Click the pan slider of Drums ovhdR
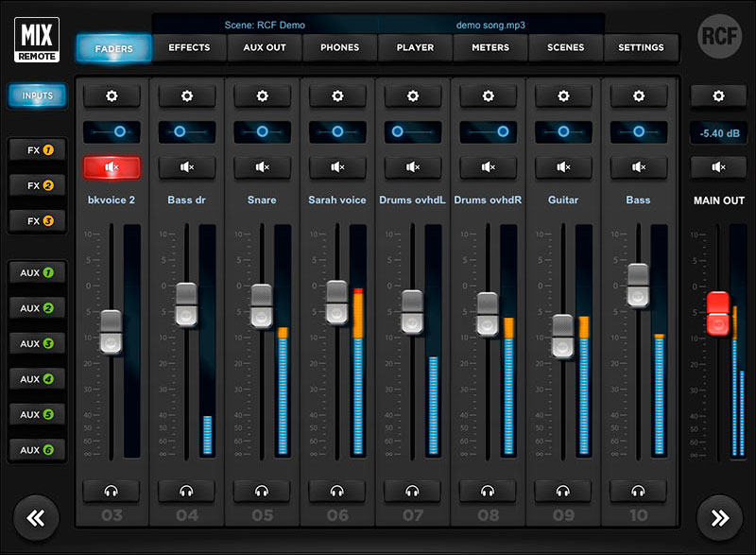The height and width of the screenshot is (555, 756). coord(489,131)
